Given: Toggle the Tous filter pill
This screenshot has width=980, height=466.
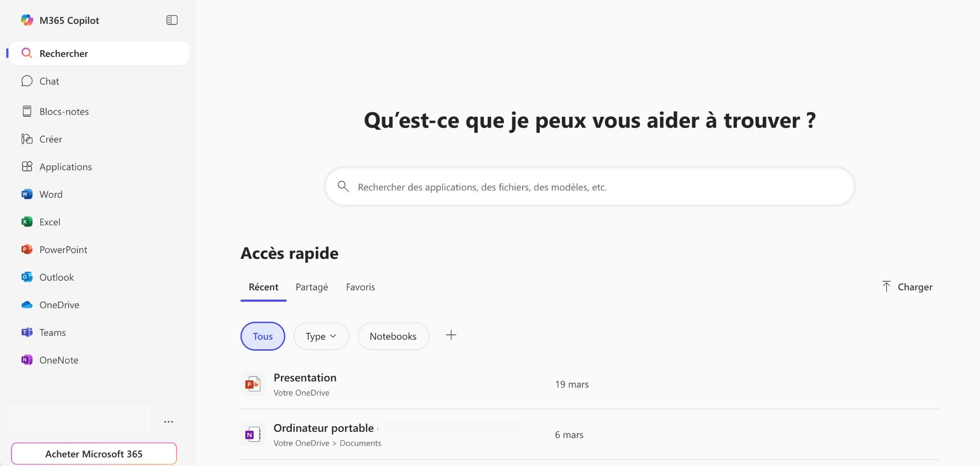Looking at the screenshot, I should tap(262, 336).
